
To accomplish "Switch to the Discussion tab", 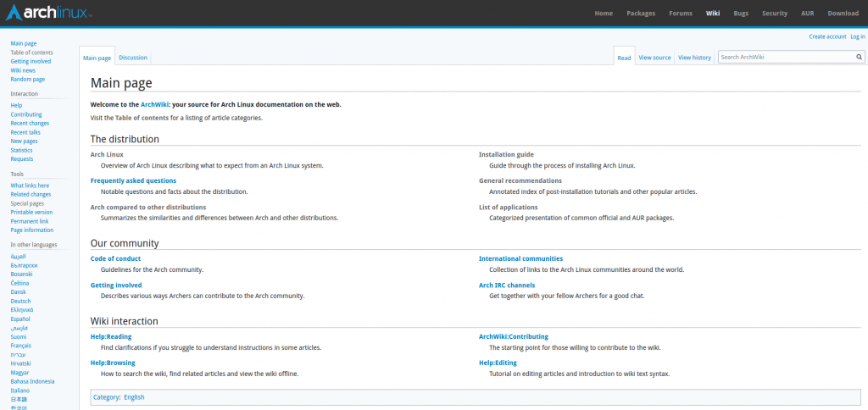I will pos(133,58).
